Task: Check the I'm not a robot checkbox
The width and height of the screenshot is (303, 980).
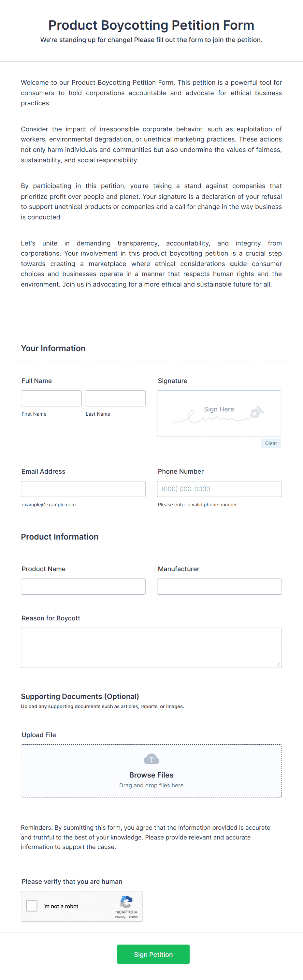Action: click(x=32, y=906)
